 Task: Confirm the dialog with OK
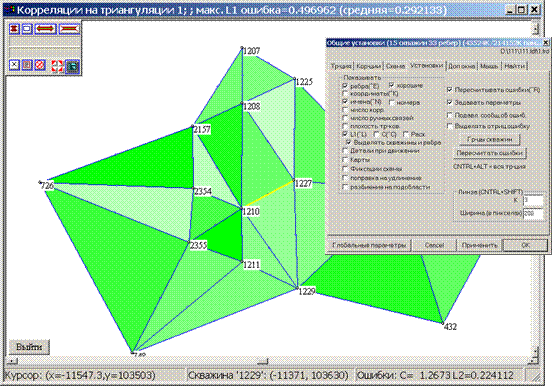pos(525,245)
